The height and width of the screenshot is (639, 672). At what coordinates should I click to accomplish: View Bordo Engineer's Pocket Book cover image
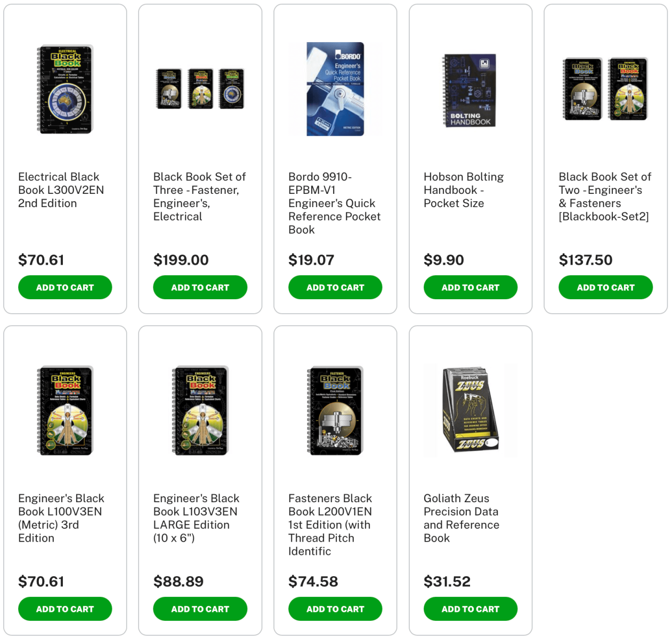tap(335, 89)
